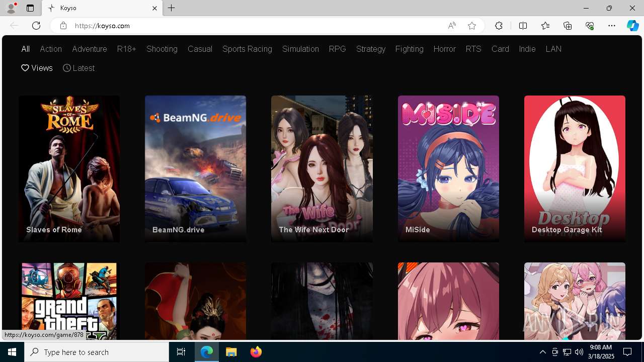Activate Read aloud icon in address bar
Screen dimensions: 644x362
tap(452, 26)
